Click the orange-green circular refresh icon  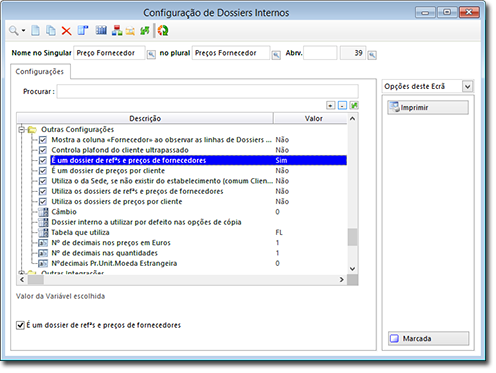163,31
